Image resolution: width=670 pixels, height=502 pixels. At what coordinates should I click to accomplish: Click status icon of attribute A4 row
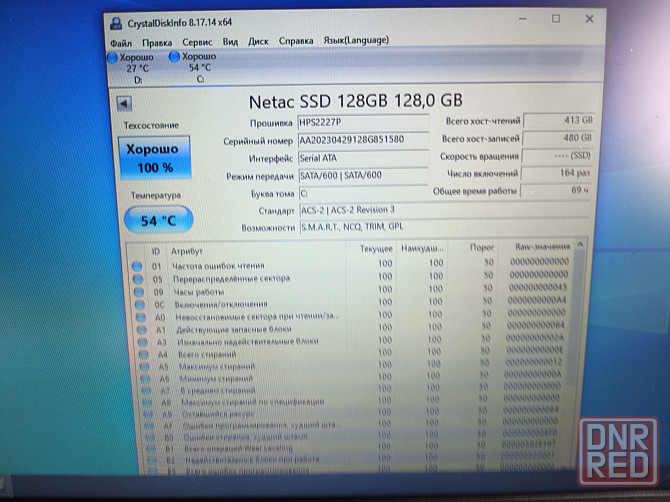coord(144,355)
